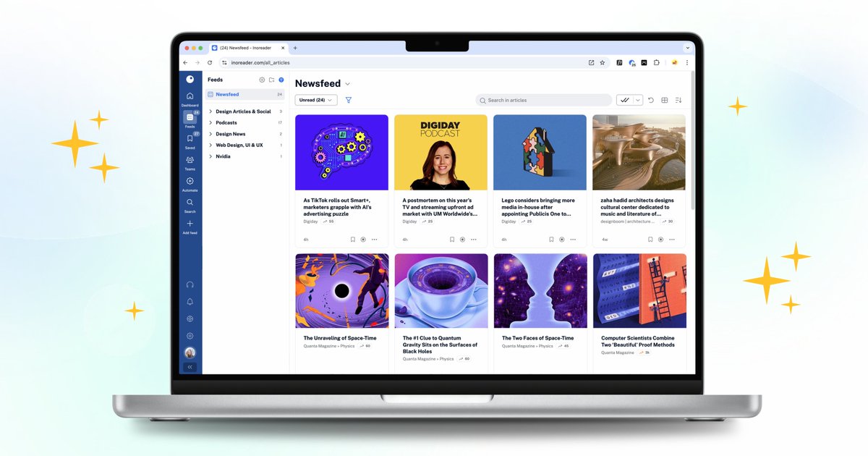868x456 pixels.
Task: Click the blue filter badge icon in Feeds header
Action: (281, 80)
